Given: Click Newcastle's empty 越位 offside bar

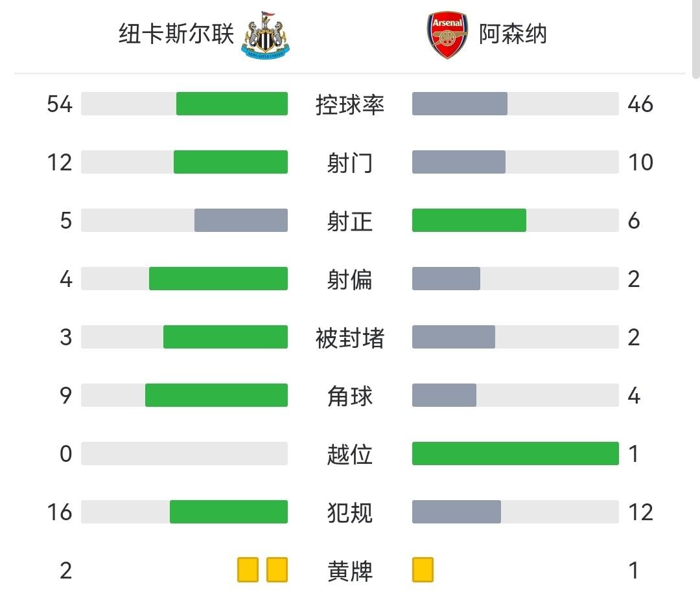Looking at the screenshot, I should click(184, 453).
